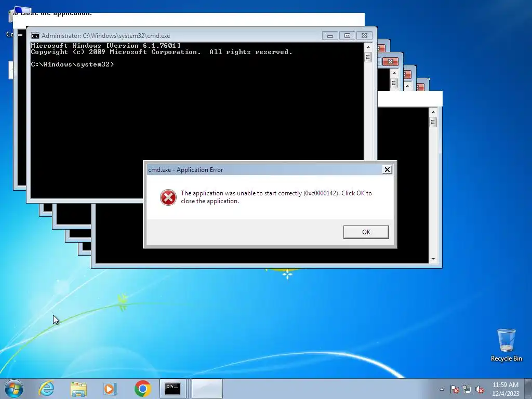Maximize the Administrator cmd.exe window
The image size is (532, 399).
pyautogui.click(x=347, y=36)
